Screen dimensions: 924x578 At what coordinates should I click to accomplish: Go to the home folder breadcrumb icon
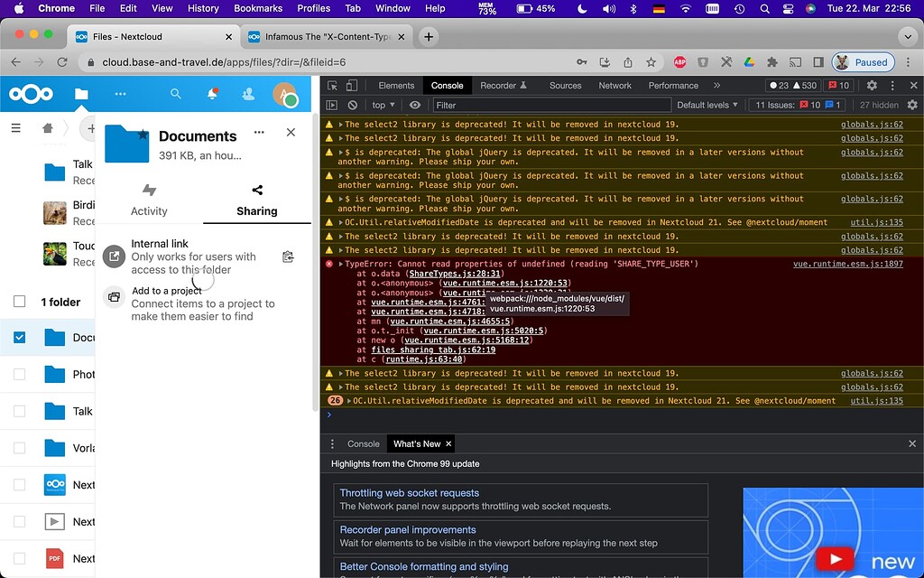coord(48,128)
